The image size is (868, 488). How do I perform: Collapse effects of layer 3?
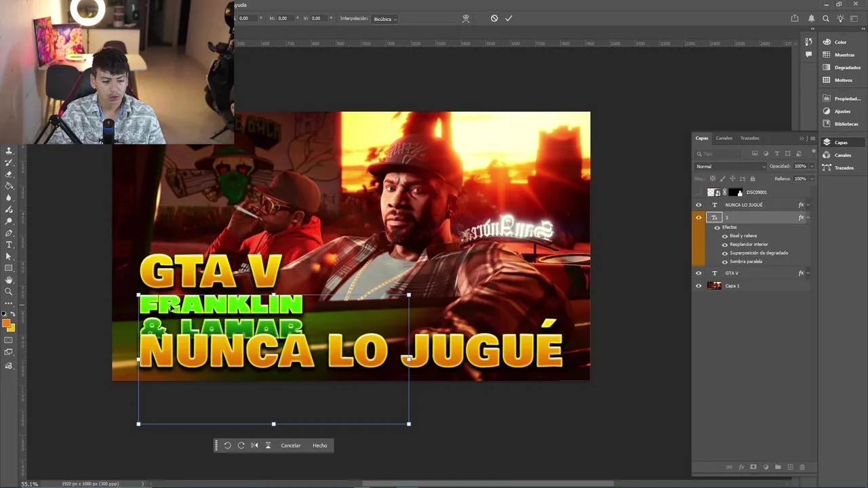point(808,218)
